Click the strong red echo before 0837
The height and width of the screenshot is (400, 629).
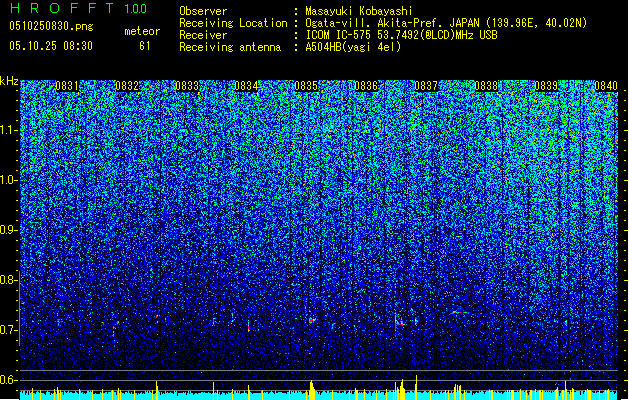(396, 324)
